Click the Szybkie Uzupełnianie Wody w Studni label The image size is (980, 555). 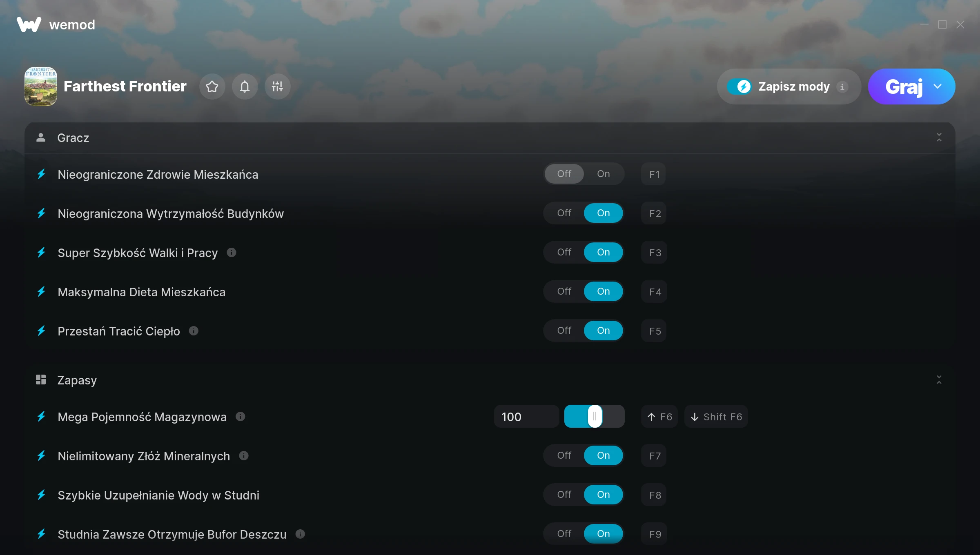158,495
